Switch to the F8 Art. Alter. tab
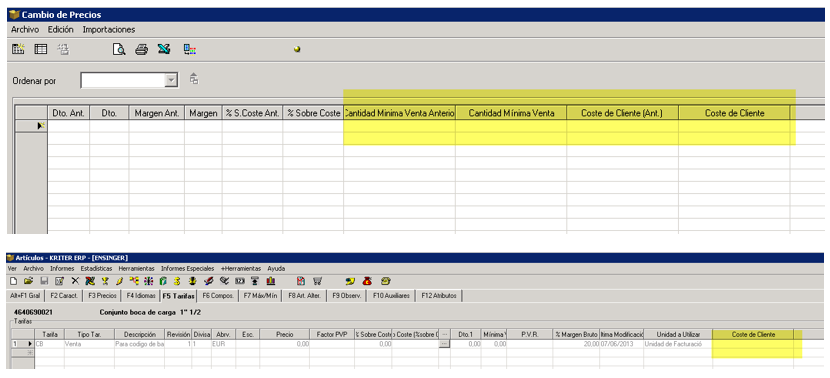Screen dimensions: 830x378 (x=304, y=296)
